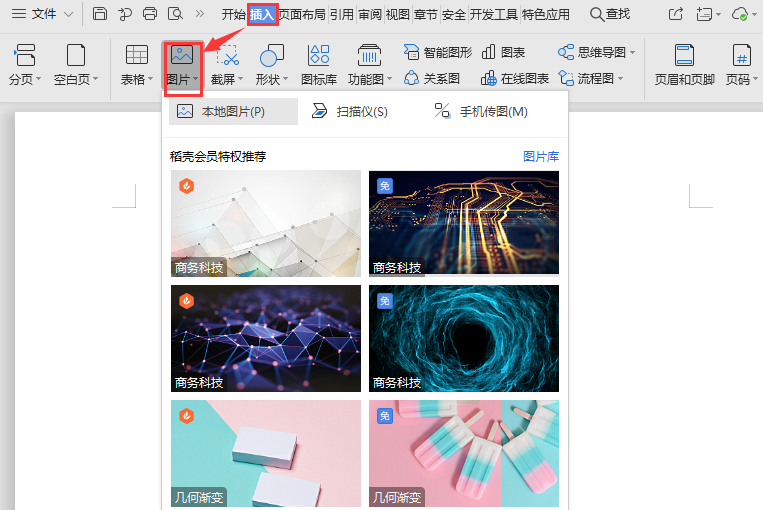Open 页眉和页脚 header and footer

click(x=684, y=64)
